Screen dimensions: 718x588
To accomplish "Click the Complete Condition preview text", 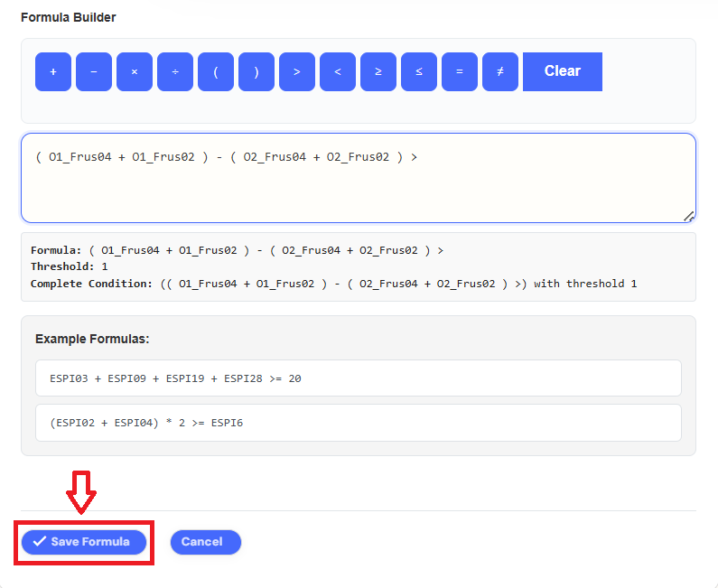I will (333, 284).
